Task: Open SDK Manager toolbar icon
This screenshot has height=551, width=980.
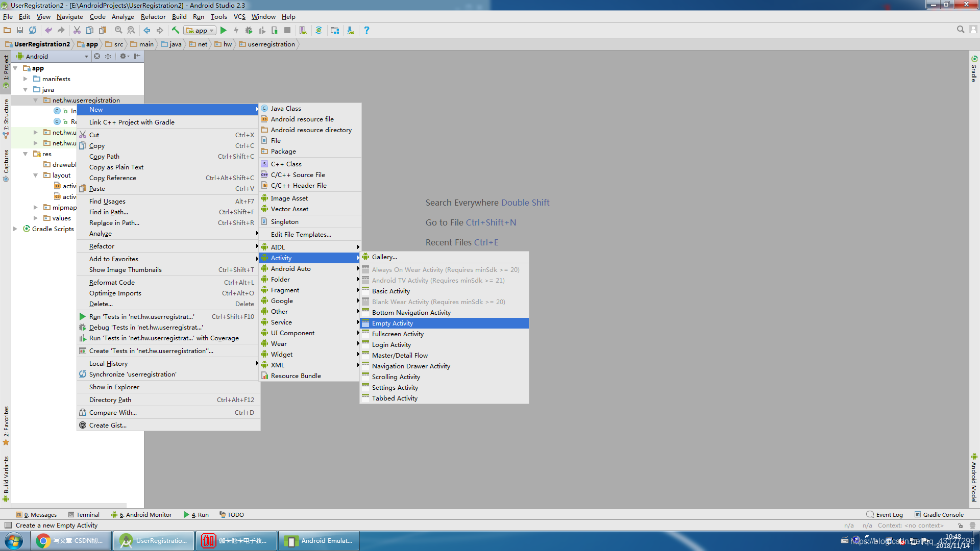Action: tap(351, 30)
